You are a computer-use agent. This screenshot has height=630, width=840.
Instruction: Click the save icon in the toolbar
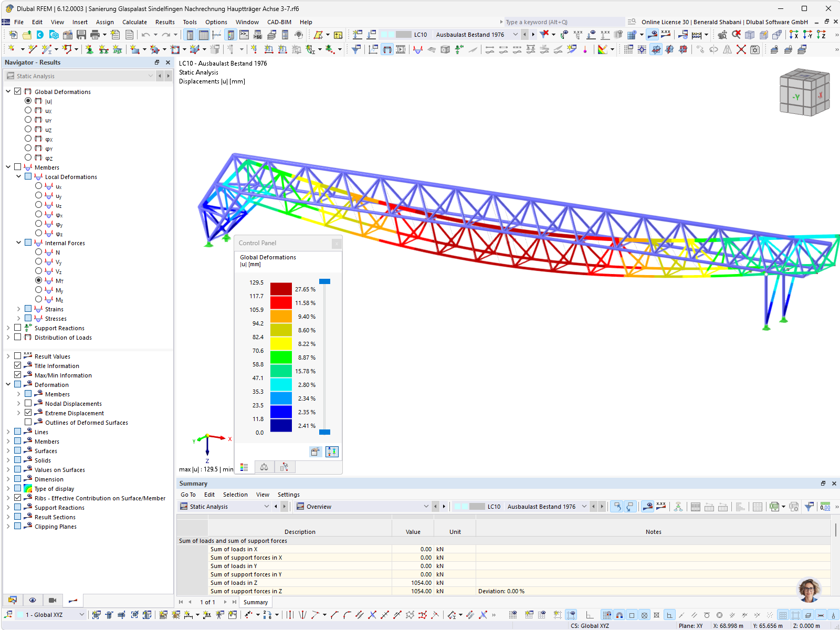point(81,35)
